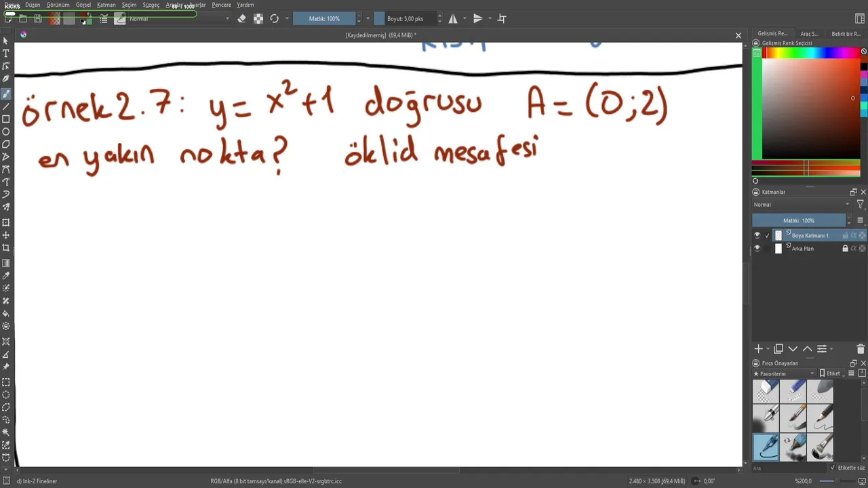This screenshot has height=488, width=868.
Task: Select the Freehand Brush tool
Action: click(x=6, y=93)
